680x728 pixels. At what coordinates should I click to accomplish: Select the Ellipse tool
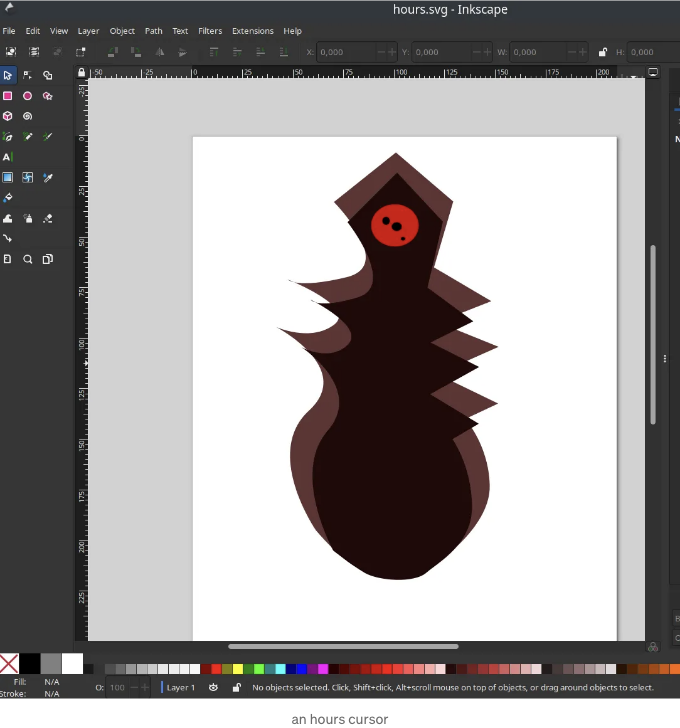click(x=27, y=96)
